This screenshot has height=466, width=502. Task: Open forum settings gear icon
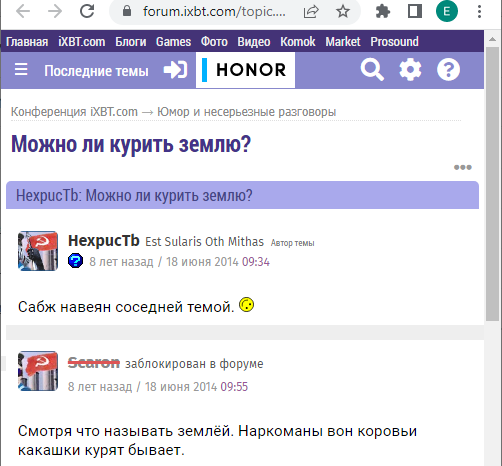pos(410,70)
